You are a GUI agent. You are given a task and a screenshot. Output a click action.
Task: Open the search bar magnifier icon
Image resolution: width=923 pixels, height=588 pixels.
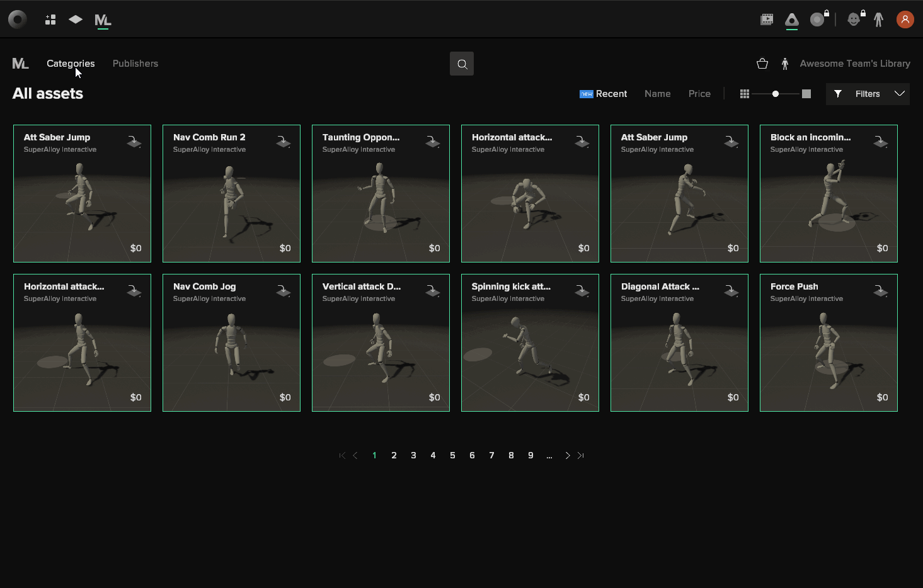coord(461,63)
